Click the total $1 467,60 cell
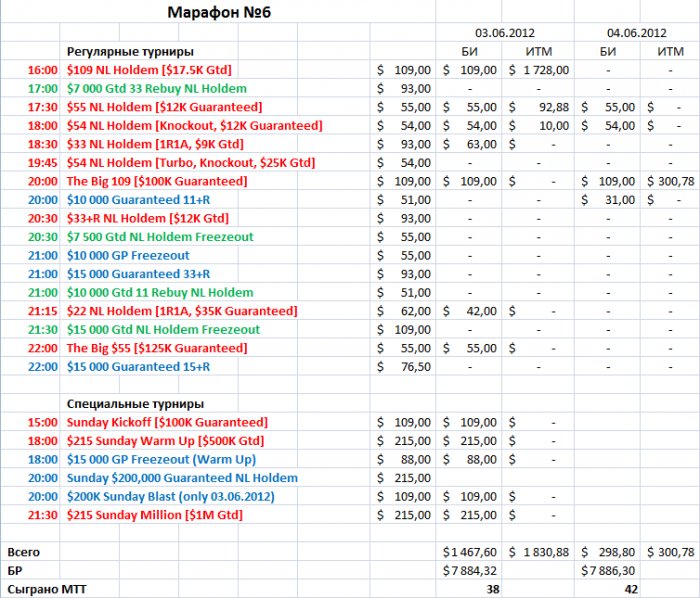This screenshot has width=700, height=598. pos(470,552)
